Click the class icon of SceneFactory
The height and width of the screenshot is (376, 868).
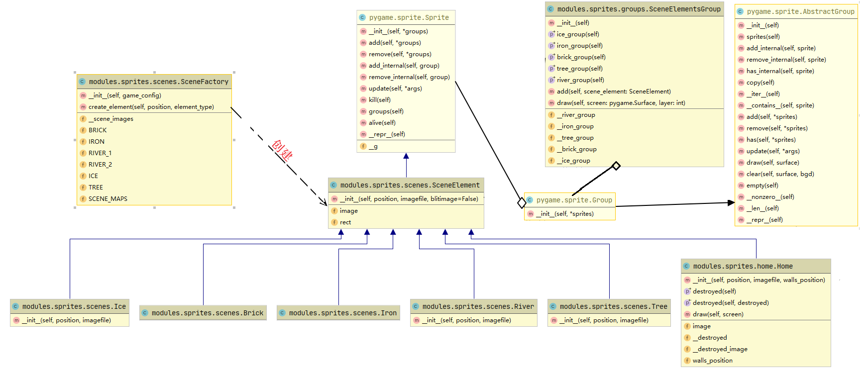[83, 82]
